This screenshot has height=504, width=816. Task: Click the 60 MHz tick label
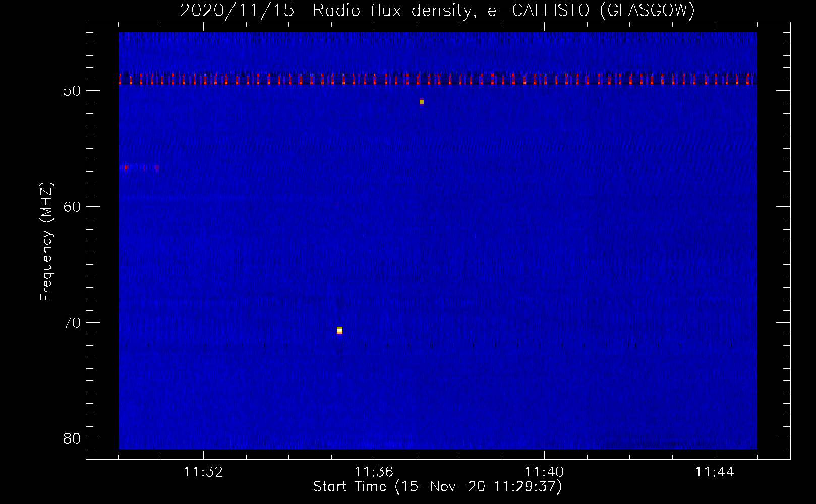(x=73, y=207)
